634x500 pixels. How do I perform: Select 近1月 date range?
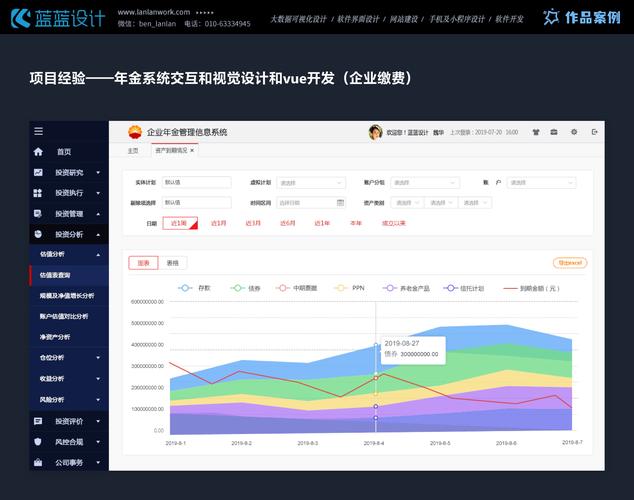pos(219,223)
